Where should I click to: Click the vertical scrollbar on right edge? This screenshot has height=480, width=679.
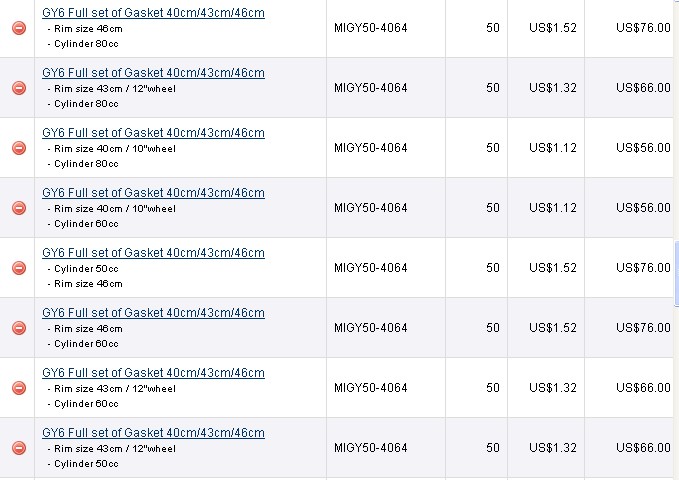click(676, 273)
